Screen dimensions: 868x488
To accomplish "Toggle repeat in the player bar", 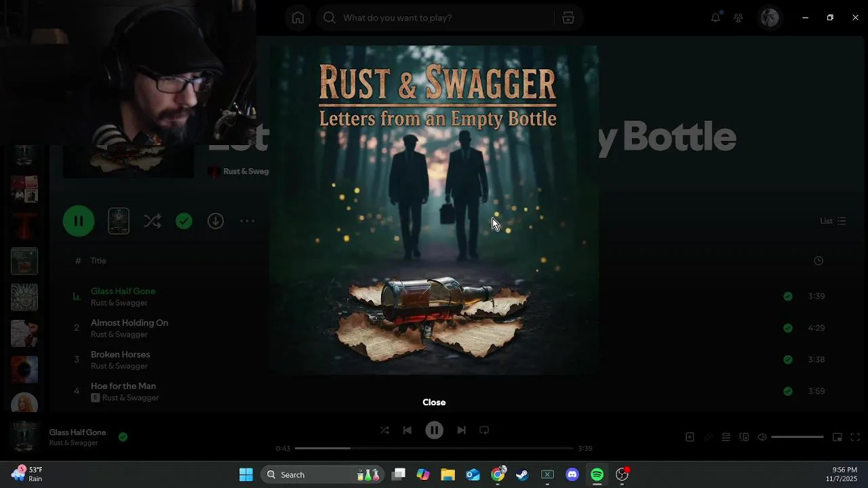I will (484, 430).
